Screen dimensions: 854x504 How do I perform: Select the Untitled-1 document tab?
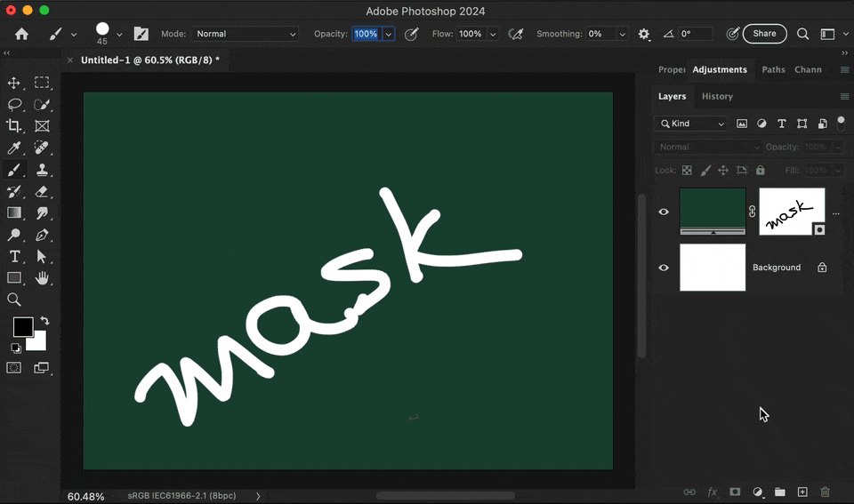pyautogui.click(x=149, y=60)
